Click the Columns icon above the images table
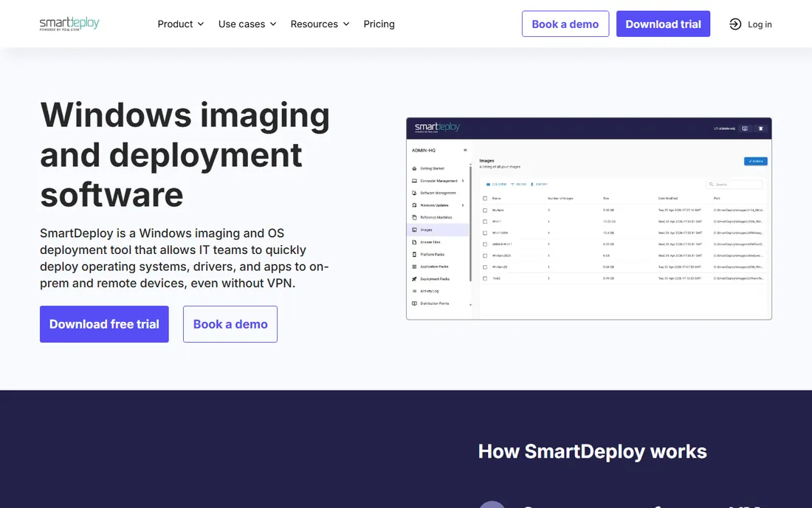Screen dimensions: 812x508 coord(488,185)
